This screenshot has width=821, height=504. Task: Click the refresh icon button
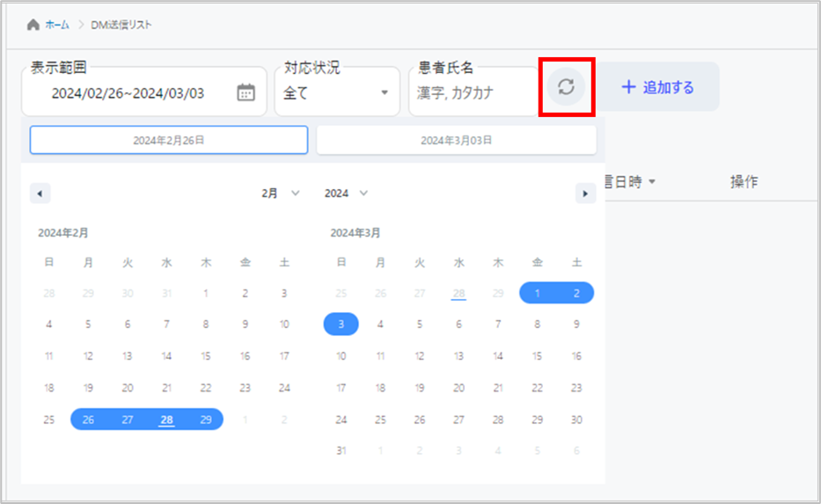click(567, 86)
